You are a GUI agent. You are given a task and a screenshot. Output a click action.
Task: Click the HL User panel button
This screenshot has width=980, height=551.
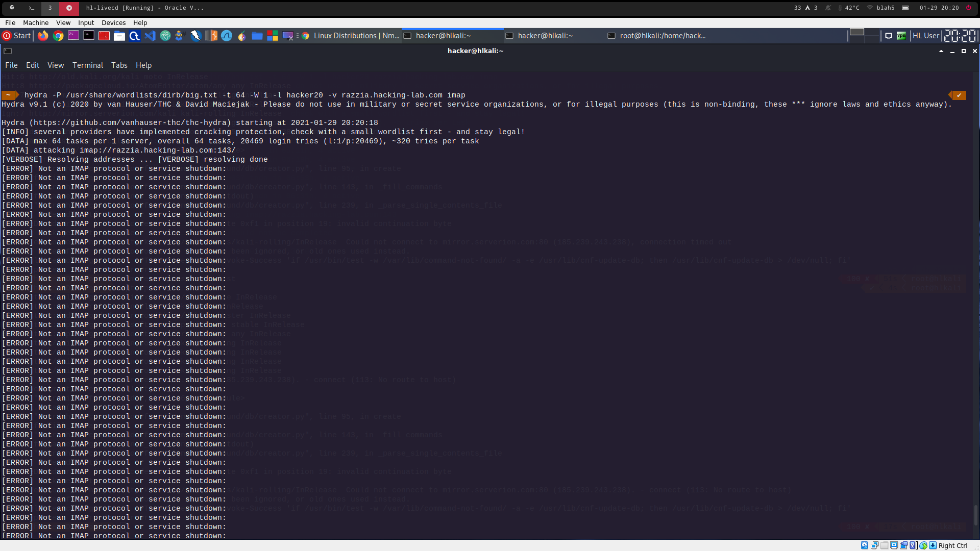925,36
